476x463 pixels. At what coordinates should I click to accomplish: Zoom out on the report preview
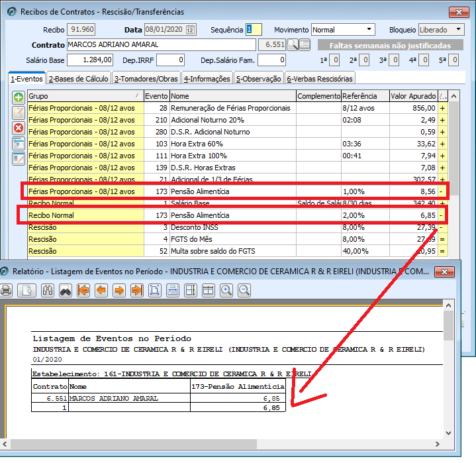tap(244, 290)
